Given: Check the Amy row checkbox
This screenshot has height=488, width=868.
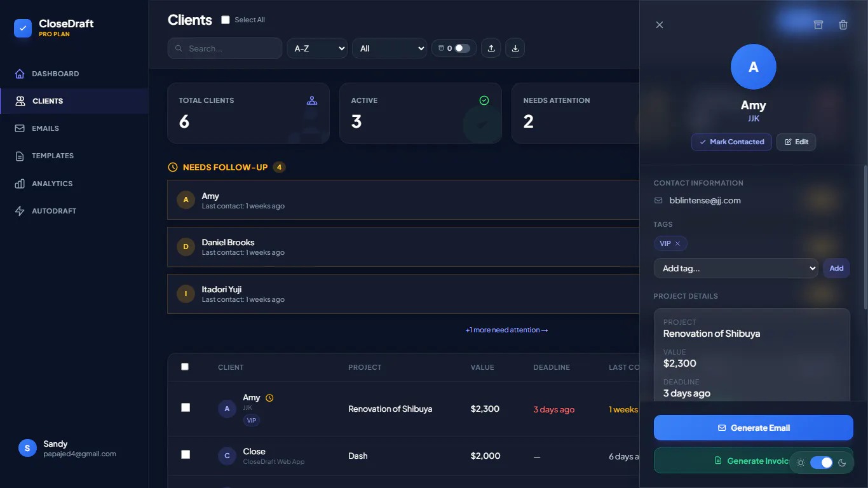Looking at the screenshot, I should pos(186,407).
